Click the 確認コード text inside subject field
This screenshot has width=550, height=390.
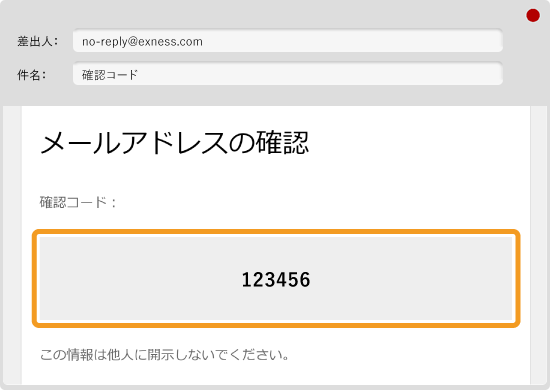tap(110, 74)
